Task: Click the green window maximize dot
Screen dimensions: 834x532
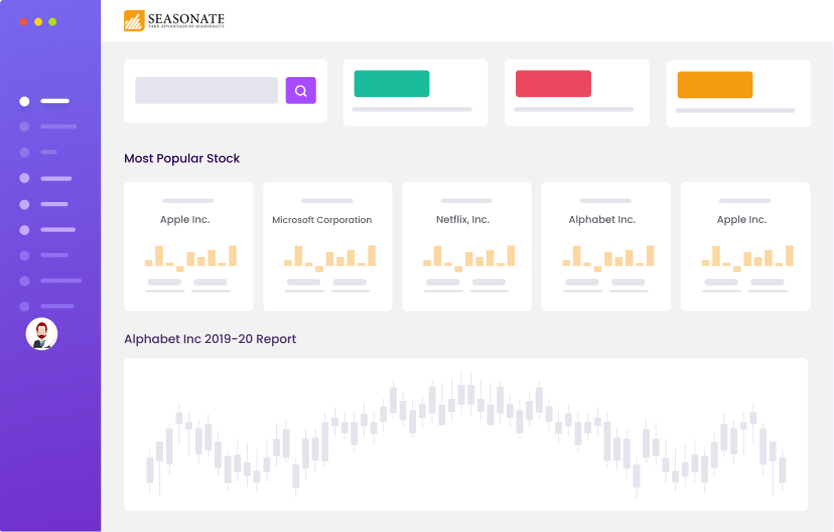Action: [52, 21]
